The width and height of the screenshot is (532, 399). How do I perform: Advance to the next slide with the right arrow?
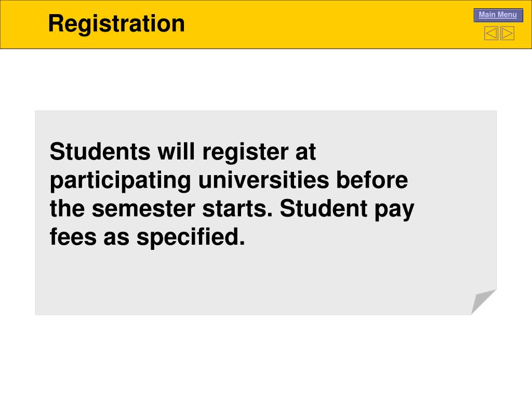pos(507,33)
